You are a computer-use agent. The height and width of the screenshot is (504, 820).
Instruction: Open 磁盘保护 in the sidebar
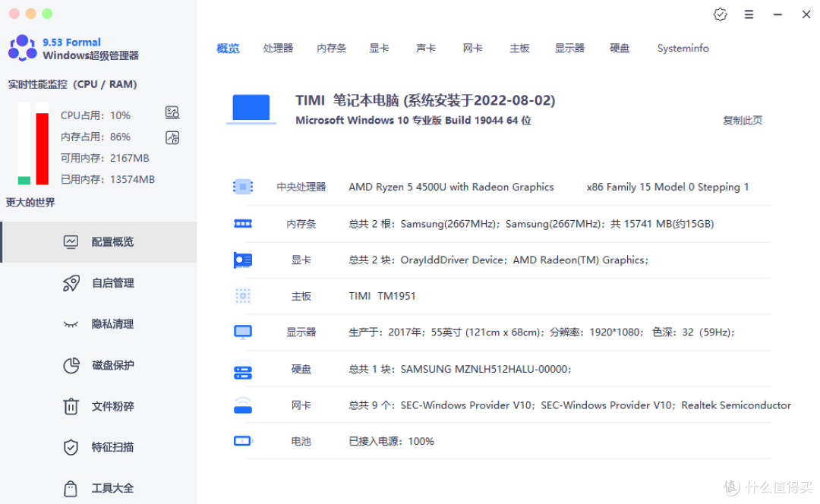tap(99, 365)
